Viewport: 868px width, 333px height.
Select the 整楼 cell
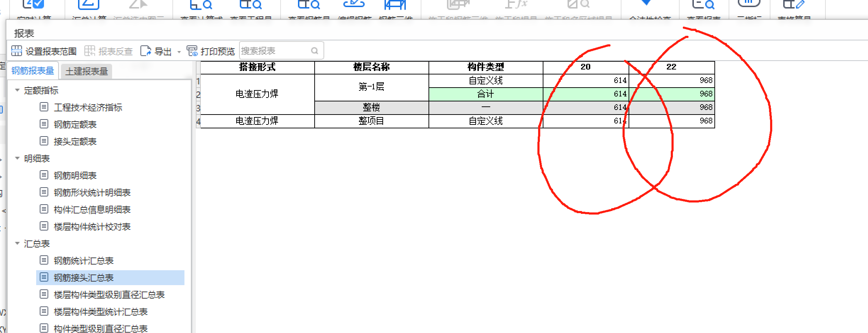(x=371, y=107)
